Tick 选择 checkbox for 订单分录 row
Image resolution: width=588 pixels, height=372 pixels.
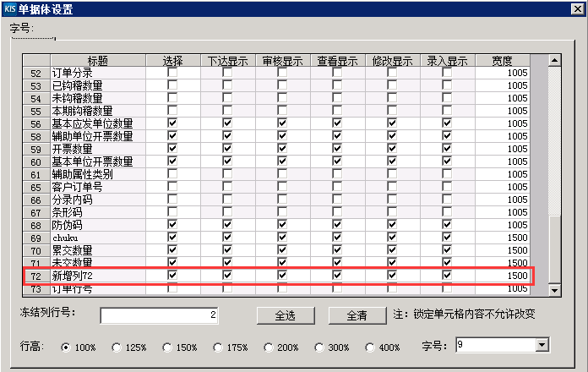(x=172, y=74)
